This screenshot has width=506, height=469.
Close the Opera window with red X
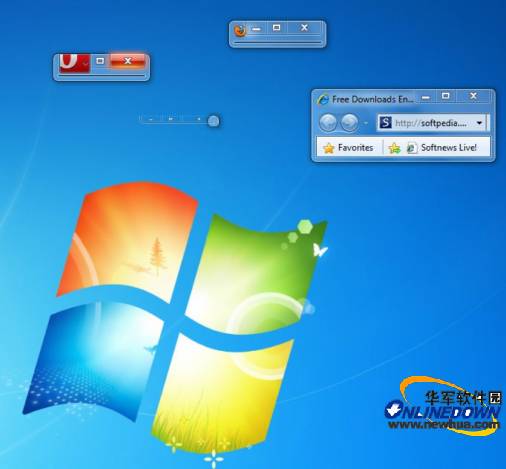coord(128,61)
